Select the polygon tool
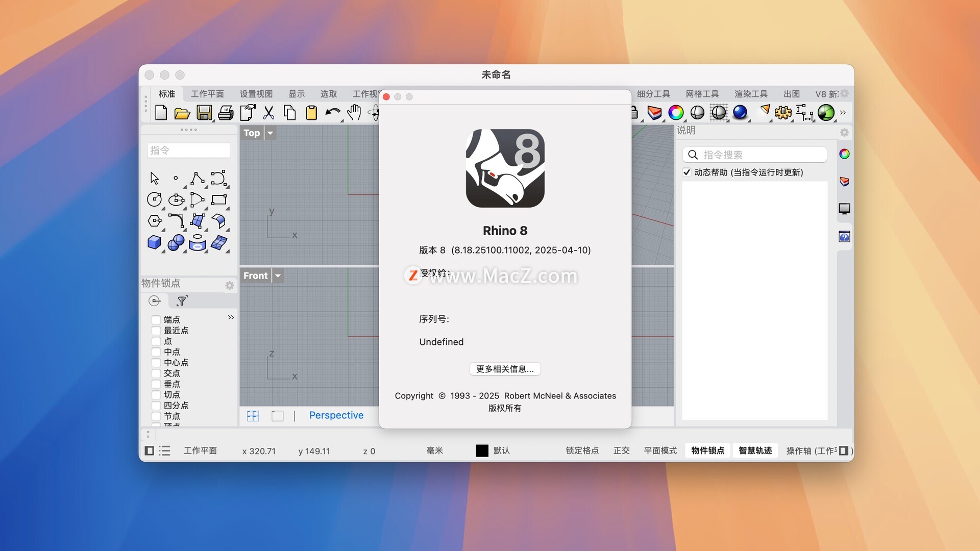 pos(154,221)
